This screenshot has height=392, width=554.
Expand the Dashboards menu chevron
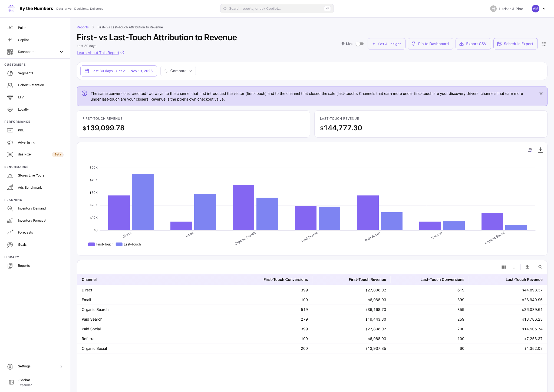[61, 52]
